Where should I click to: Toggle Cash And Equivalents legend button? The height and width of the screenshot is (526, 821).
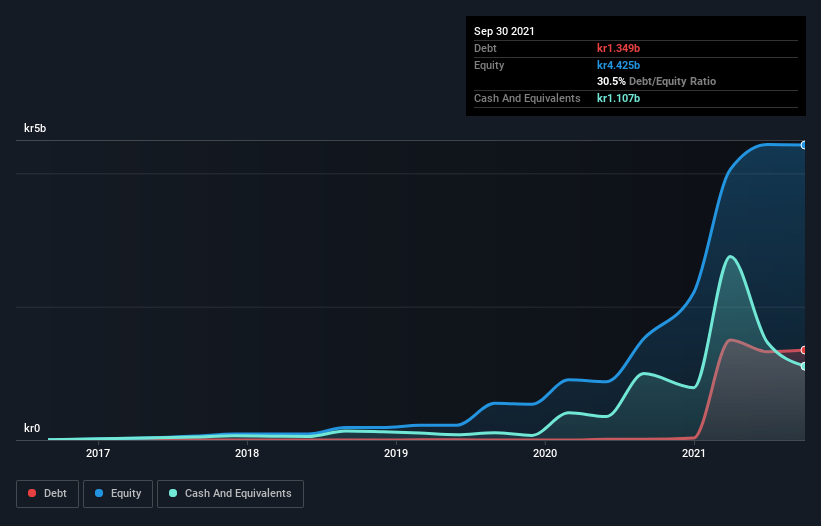(230, 494)
